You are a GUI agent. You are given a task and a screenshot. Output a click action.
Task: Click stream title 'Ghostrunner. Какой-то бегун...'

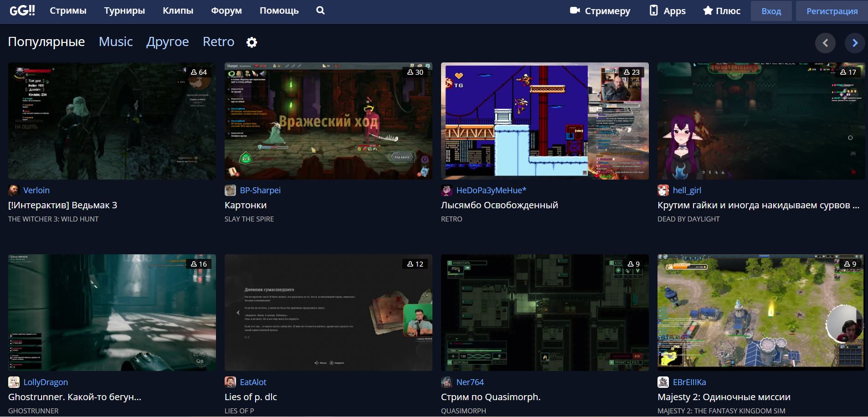75,397
